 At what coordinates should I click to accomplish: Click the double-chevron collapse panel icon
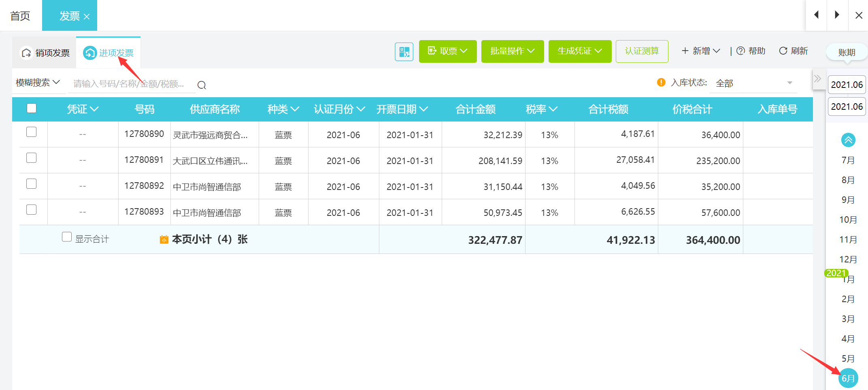(x=817, y=79)
